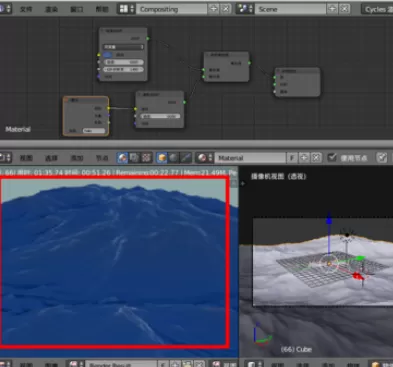Delete the Compositing screen layout with X
The height and width of the screenshot is (367, 393).
click(226, 9)
